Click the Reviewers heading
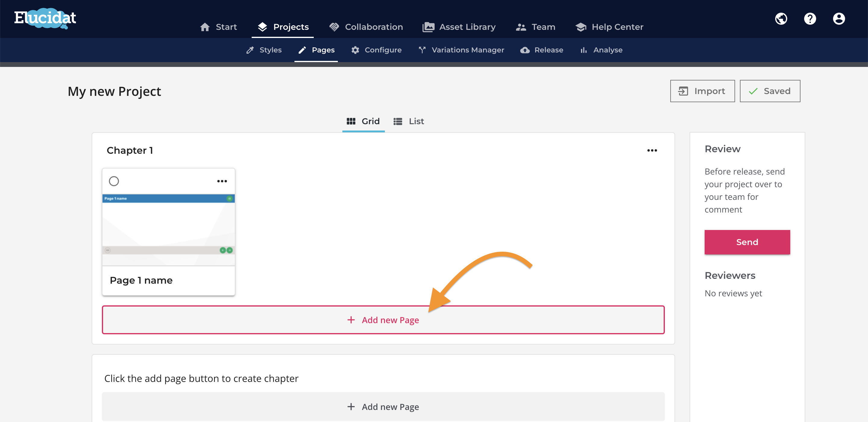The height and width of the screenshot is (422, 868). (x=730, y=276)
